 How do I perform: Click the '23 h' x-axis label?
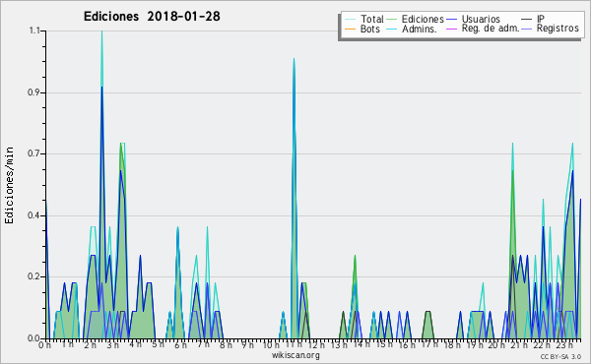pyautogui.click(x=565, y=345)
